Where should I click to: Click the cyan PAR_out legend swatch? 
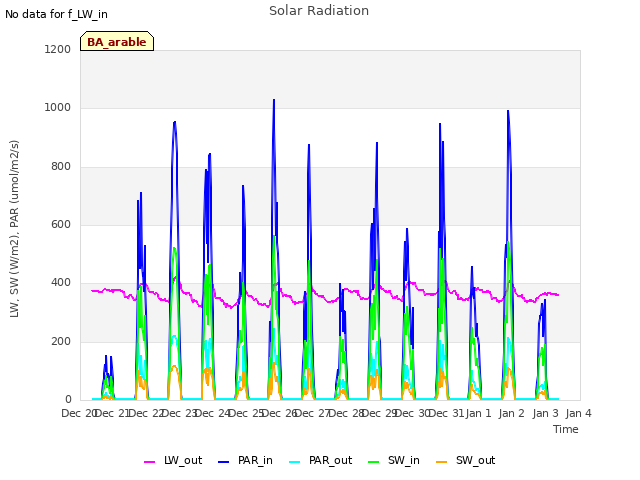pyautogui.click(x=295, y=462)
